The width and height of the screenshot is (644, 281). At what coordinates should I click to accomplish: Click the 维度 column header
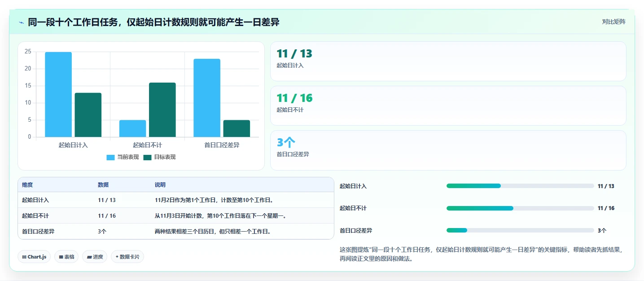tap(27, 185)
